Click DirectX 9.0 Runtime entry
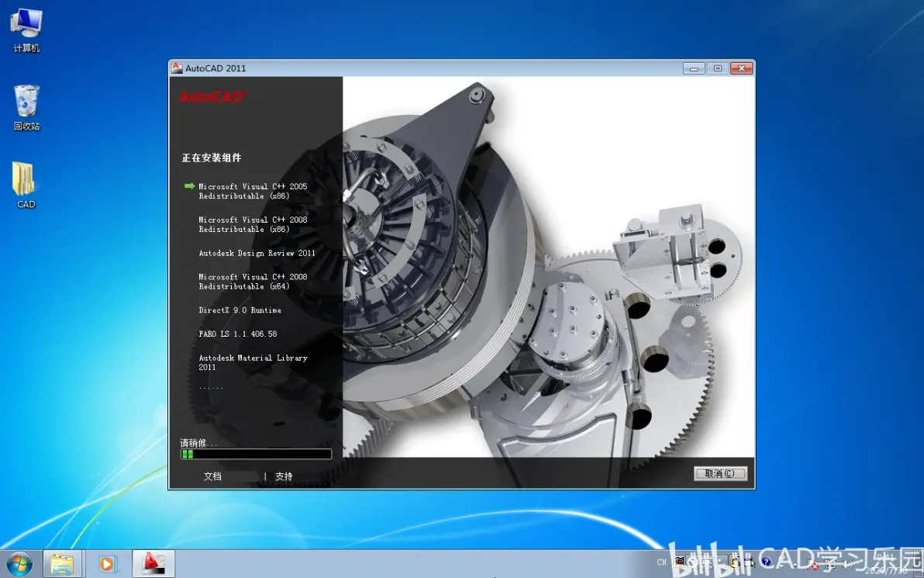 tap(240, 310)
